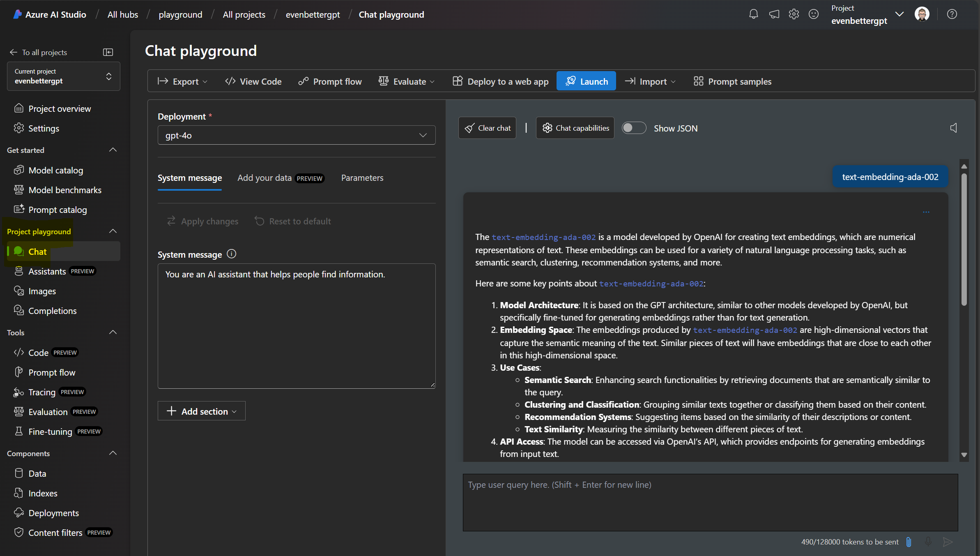Click Clear chat button
The height and width of the screenshot is (556, 980).
487,128
